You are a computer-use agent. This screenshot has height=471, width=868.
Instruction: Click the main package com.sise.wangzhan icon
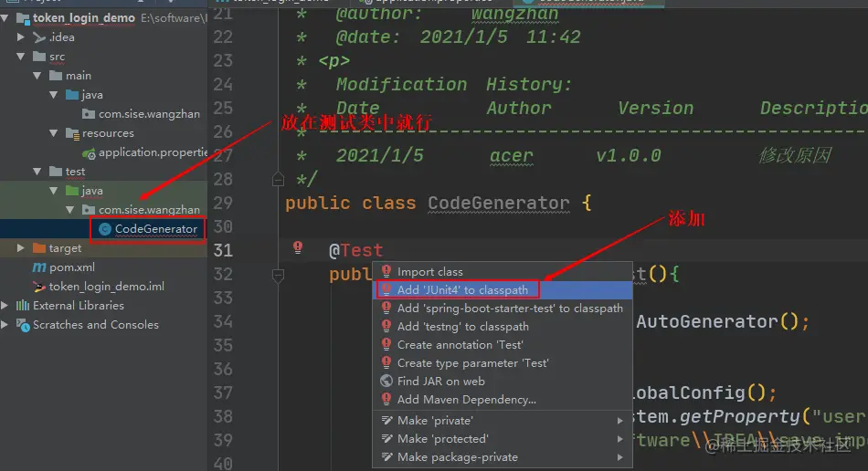[x=88, y=114]
